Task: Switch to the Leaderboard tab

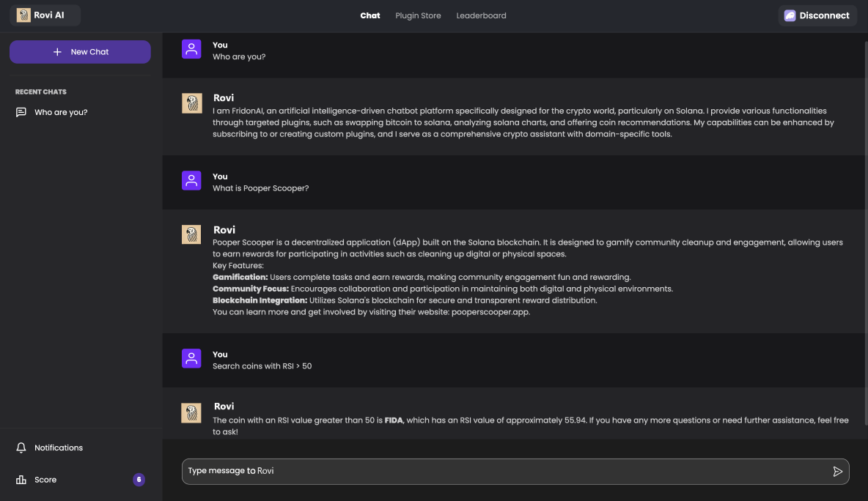Action: click(481, 15)
